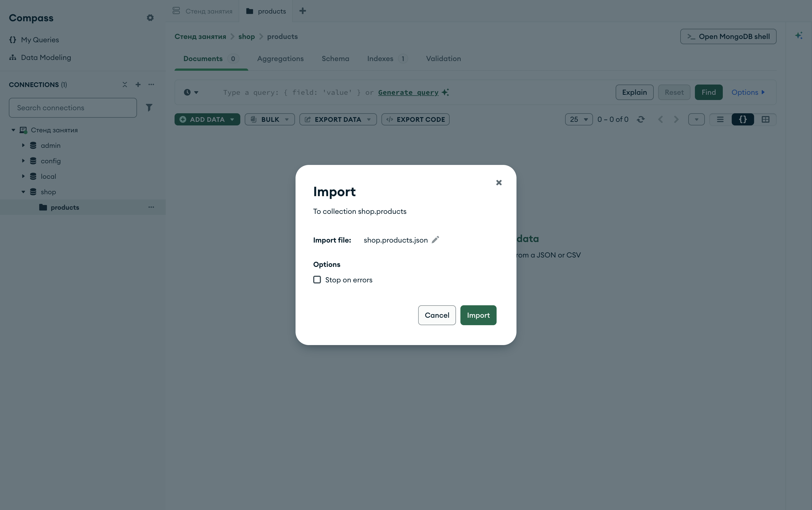Switch to JSON view braces icon
The image size is (812, 510).
pos(743,119)
